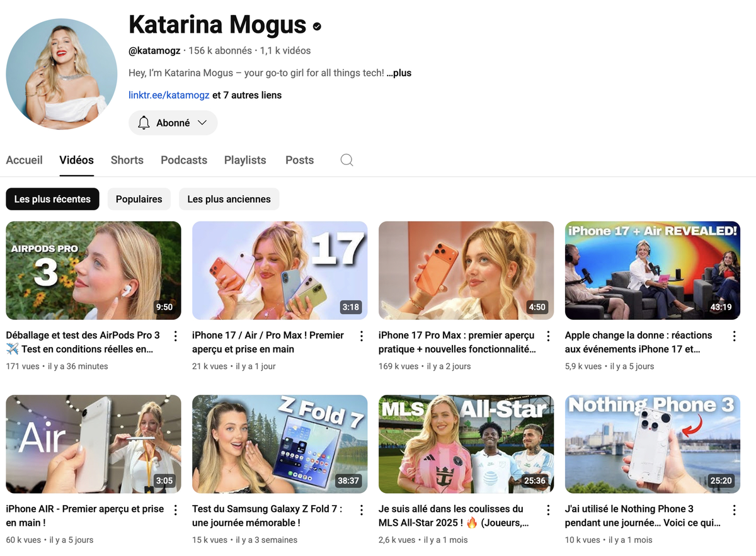Screen dimensions: 756x556
Task: Click the channel verified badge icon
Action: 318,26
